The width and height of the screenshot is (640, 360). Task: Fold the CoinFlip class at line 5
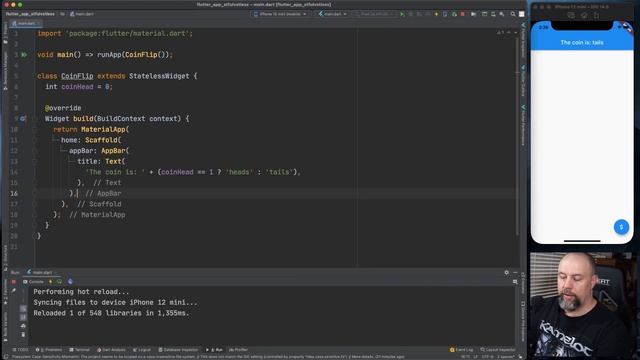35,76
